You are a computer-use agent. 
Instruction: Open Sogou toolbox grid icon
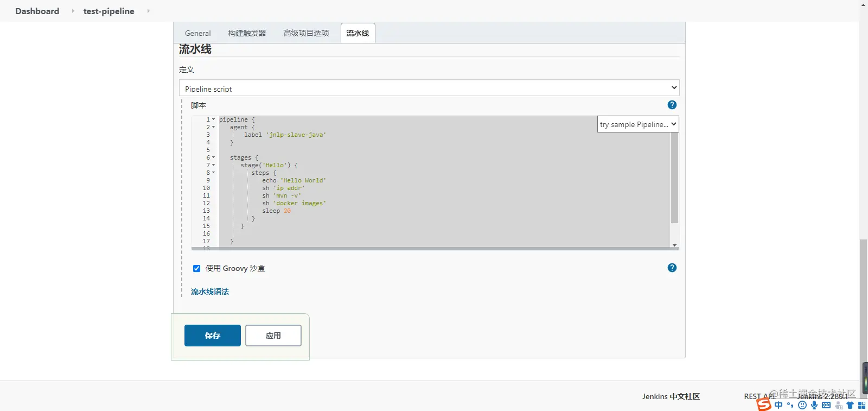(861, 405)
